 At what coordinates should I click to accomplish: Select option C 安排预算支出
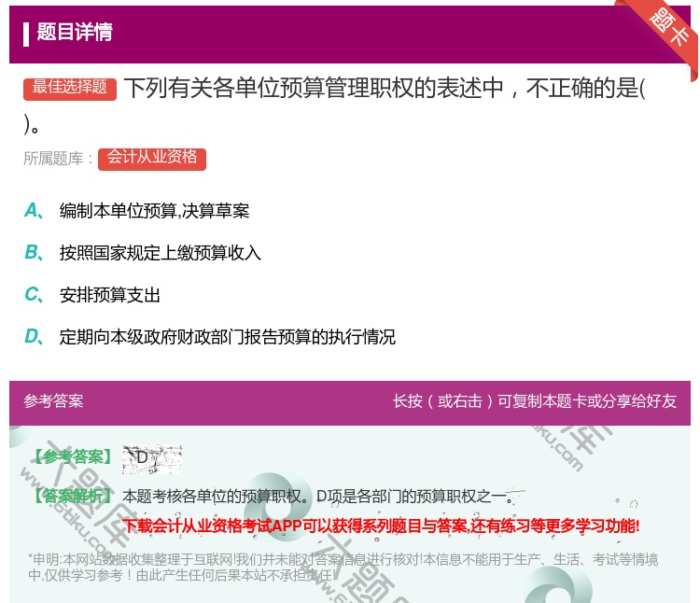click(x=110, y=295)
